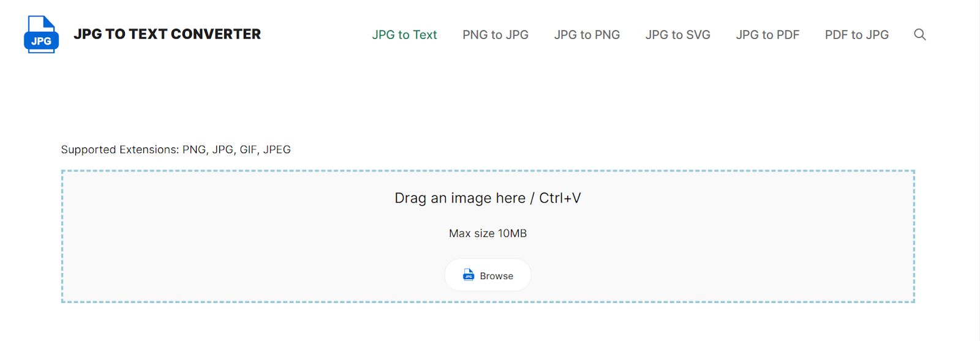The height and width of the screenshot is (341, 980).
Task: Select JPG to PNG in navigation
Action: pyautogui.click(x=587, y=35)
